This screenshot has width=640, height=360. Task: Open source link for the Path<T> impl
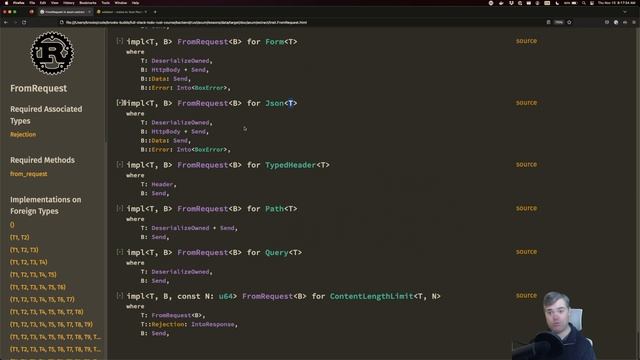526,208
